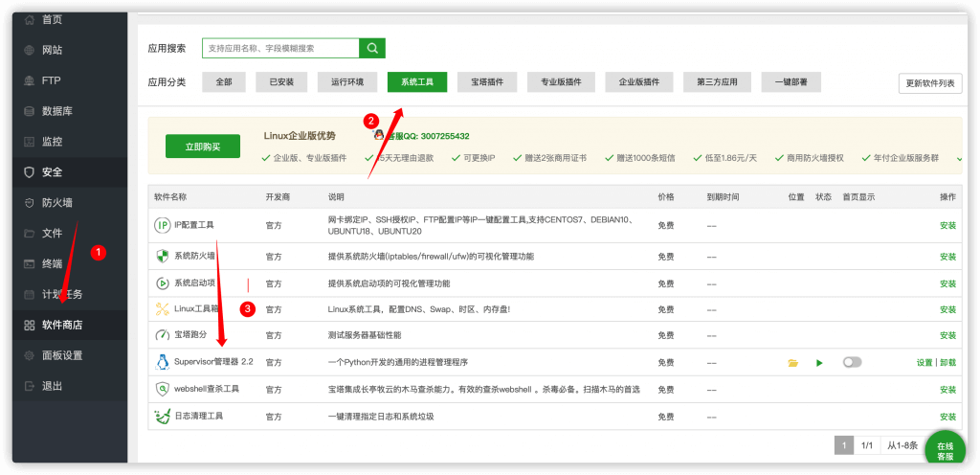Image resolution: width=980 pixels, height=475 pixels.
Task: Select the 第三方应用 category tab
Action: (x=717, y=81)
